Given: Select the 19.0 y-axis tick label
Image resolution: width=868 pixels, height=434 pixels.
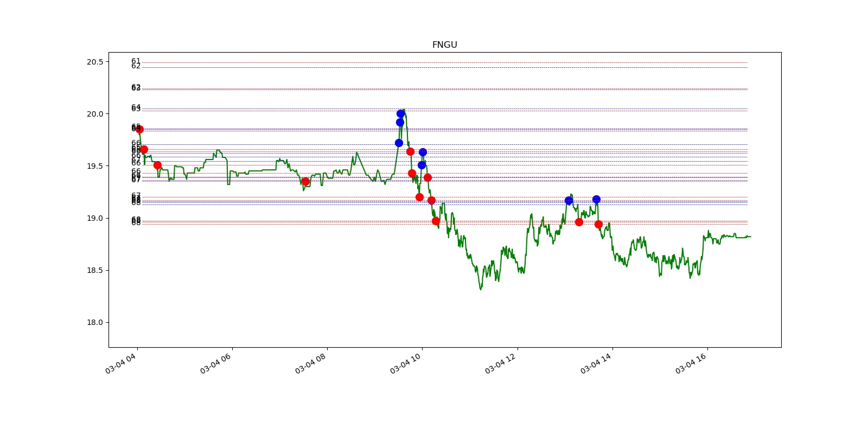Looking at the screenshot, I should 94,218.
